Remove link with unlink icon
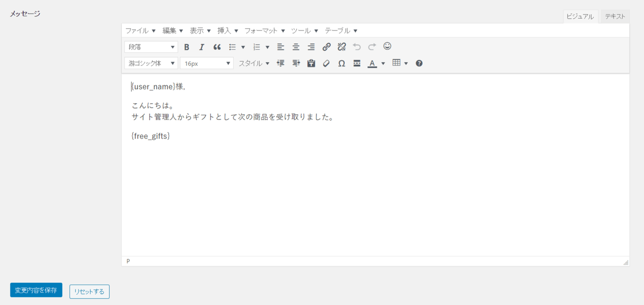 click(x=342, y=47)
